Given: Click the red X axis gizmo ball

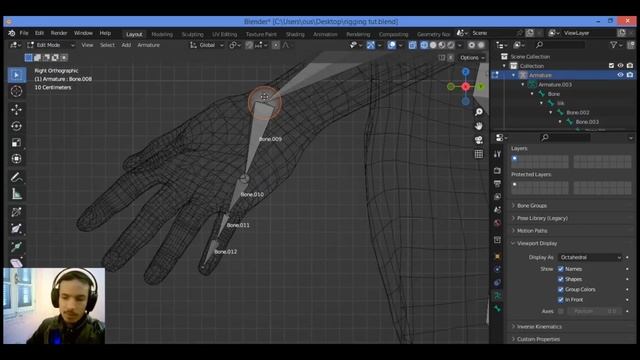Looking at the screenshot, I should (x=466, y=87).
